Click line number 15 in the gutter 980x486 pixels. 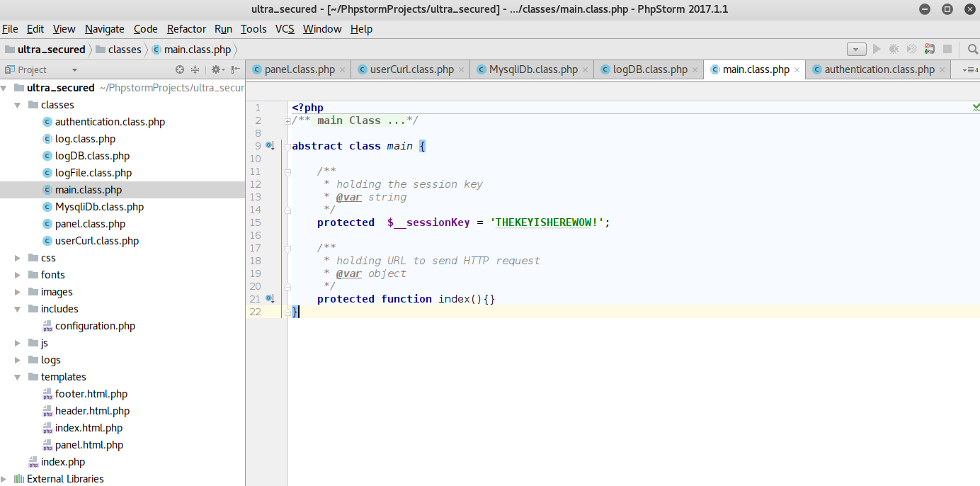coord(255,222)
